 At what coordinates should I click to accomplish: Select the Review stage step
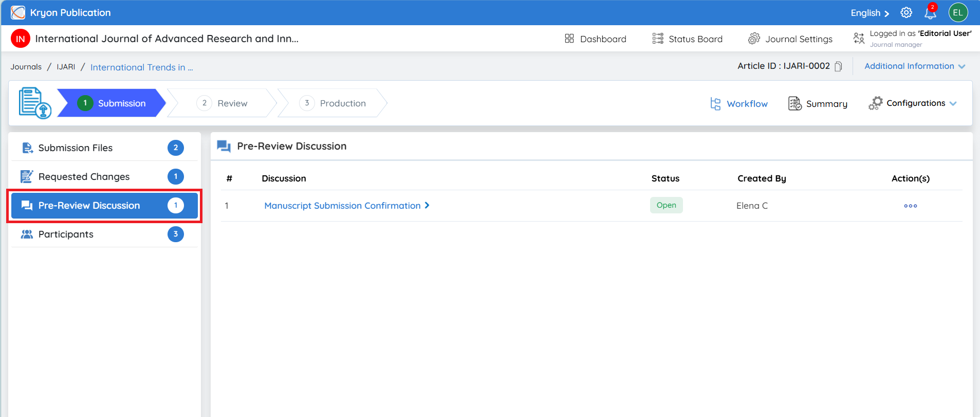coord(222,103)
